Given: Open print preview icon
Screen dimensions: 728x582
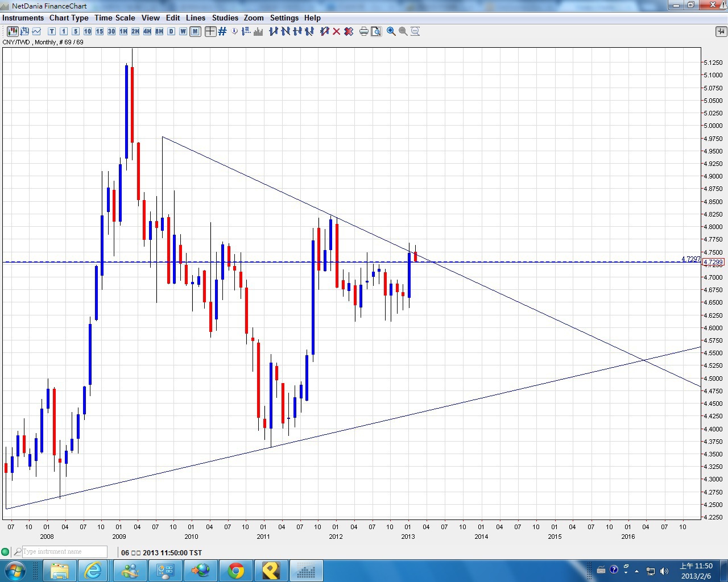Looking at the screenshot, I should (x=376, y=31).
